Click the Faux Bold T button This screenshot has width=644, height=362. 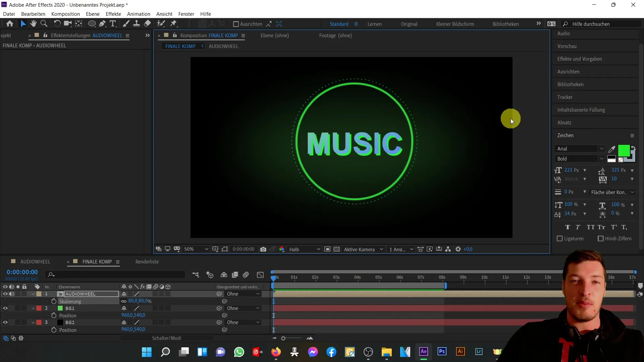568,227
